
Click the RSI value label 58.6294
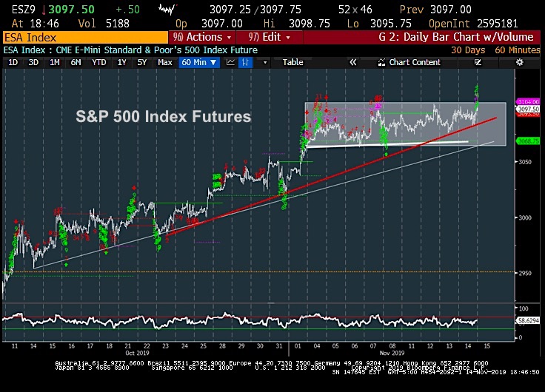tap(529, 320)
